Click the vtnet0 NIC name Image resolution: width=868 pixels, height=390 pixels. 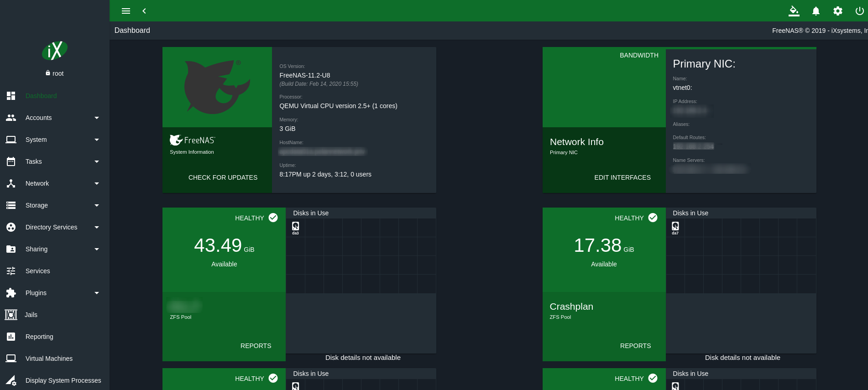click(x=682, y=88)
